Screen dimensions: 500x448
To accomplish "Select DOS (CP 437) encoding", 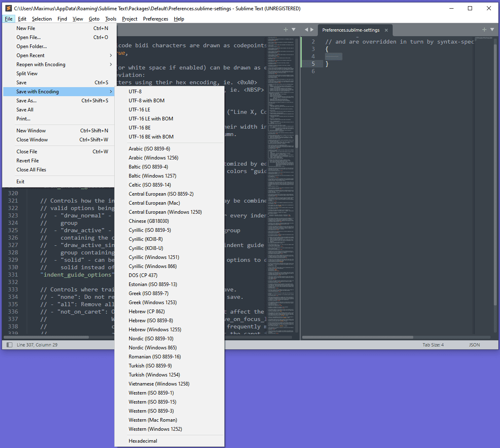I will pos(169,275).
